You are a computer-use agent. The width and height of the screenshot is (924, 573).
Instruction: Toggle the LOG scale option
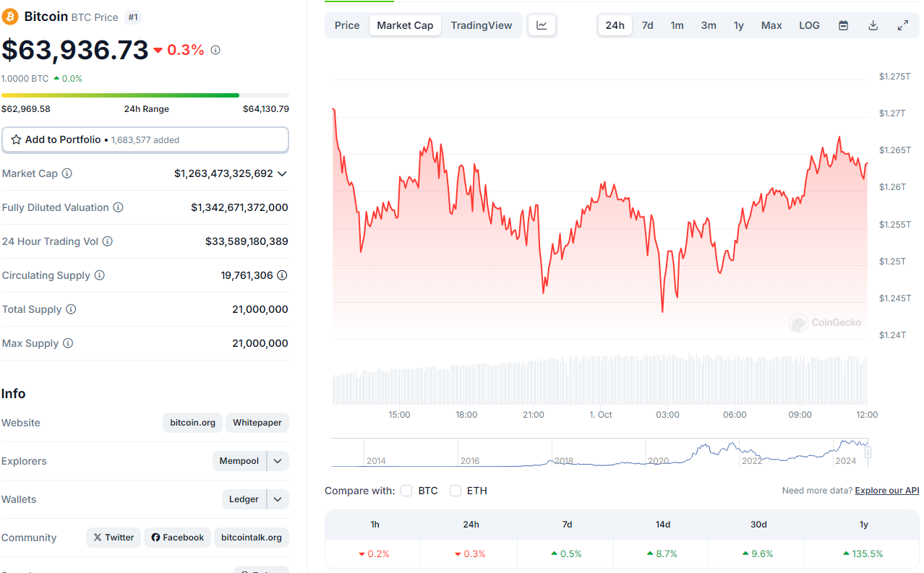[x=809, y=25]
